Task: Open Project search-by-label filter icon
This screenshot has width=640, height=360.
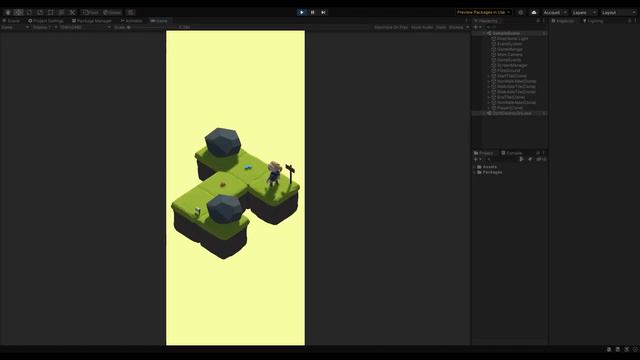Action: click(x=530, y=159)
